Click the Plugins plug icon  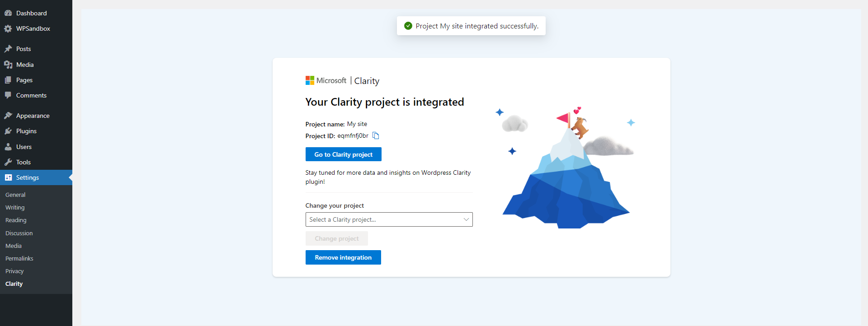click(8, 131)
